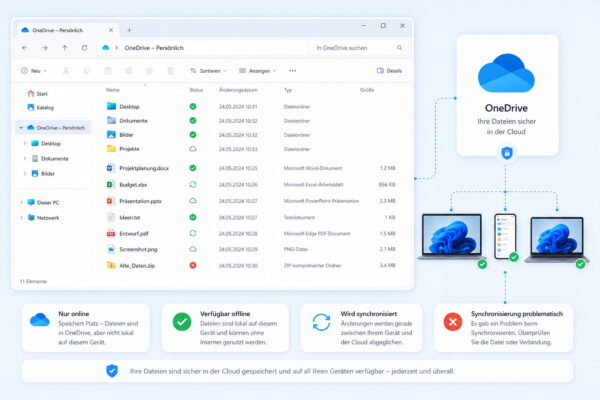Open Katalog in the navigation sidebar
This screenshot has height=400, width=600.
(x=41, y=108)
